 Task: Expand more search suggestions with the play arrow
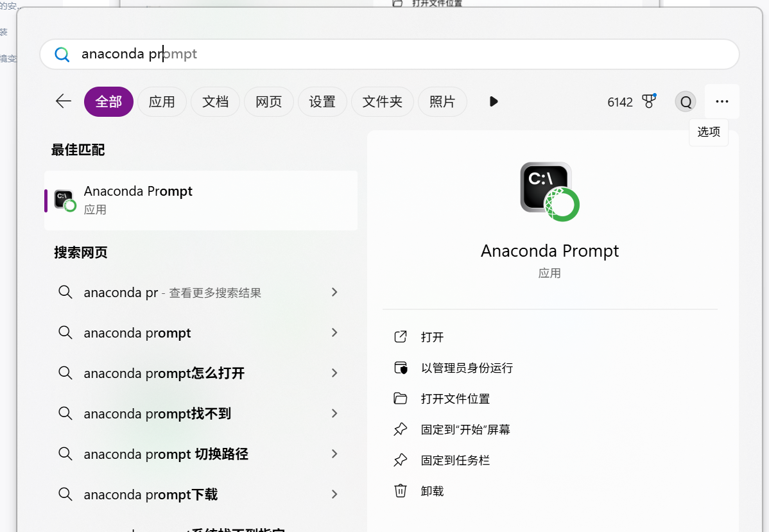[x=493, y=101]
